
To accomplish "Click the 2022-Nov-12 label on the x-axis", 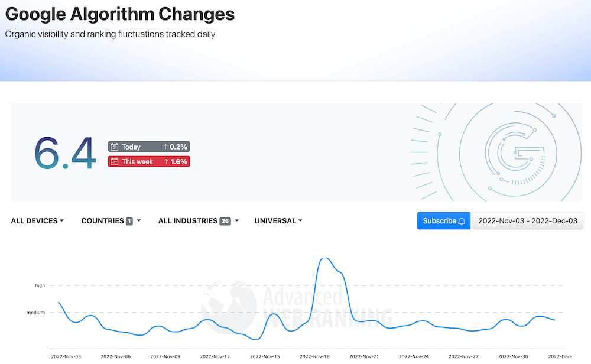I will (215, 356).
